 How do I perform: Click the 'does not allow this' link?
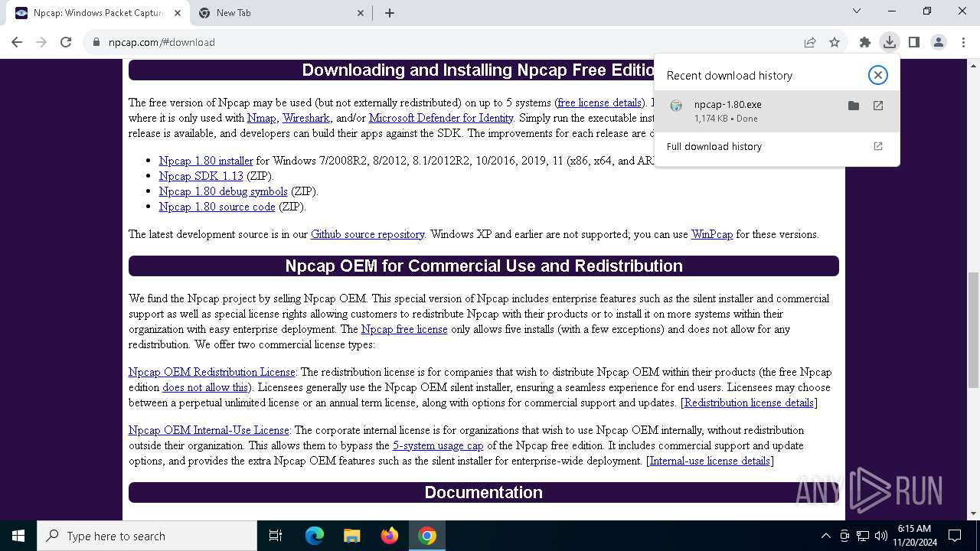(205, 387)
